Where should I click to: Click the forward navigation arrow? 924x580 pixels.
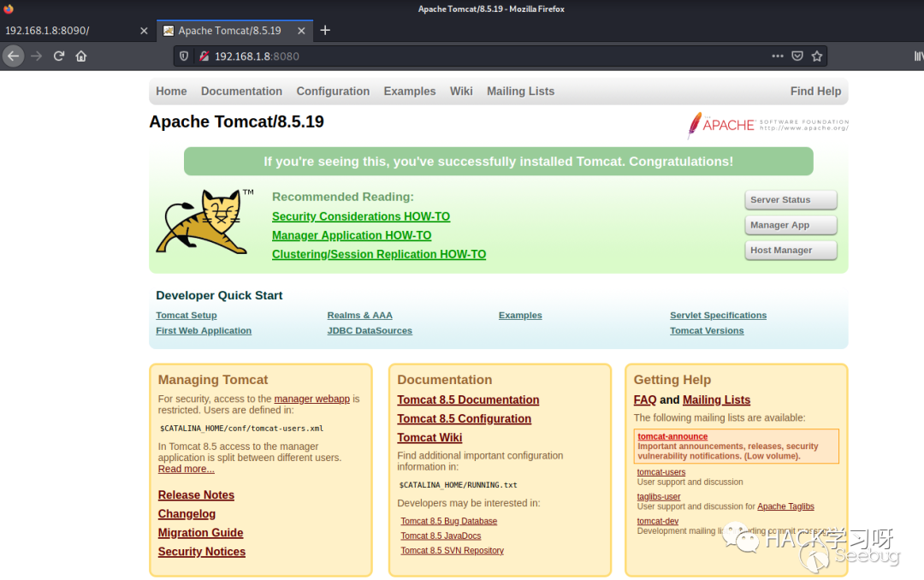click(x=37, y=56)
